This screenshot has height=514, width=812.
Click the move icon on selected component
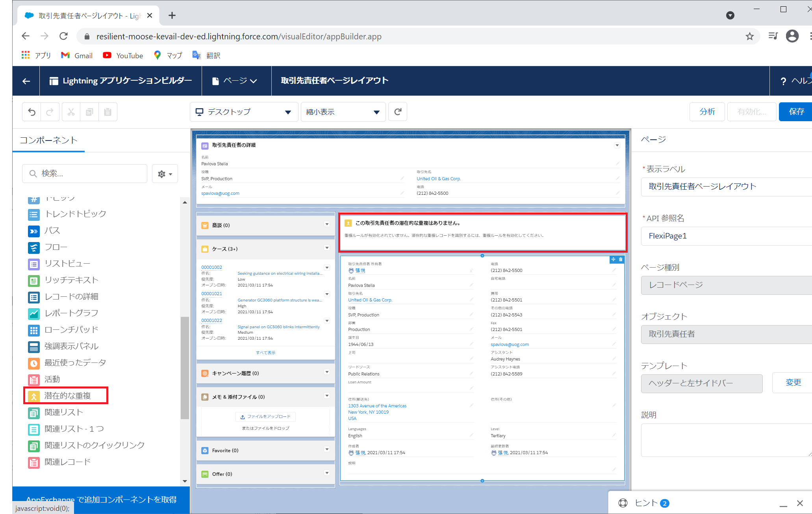[x=613, y=259]
